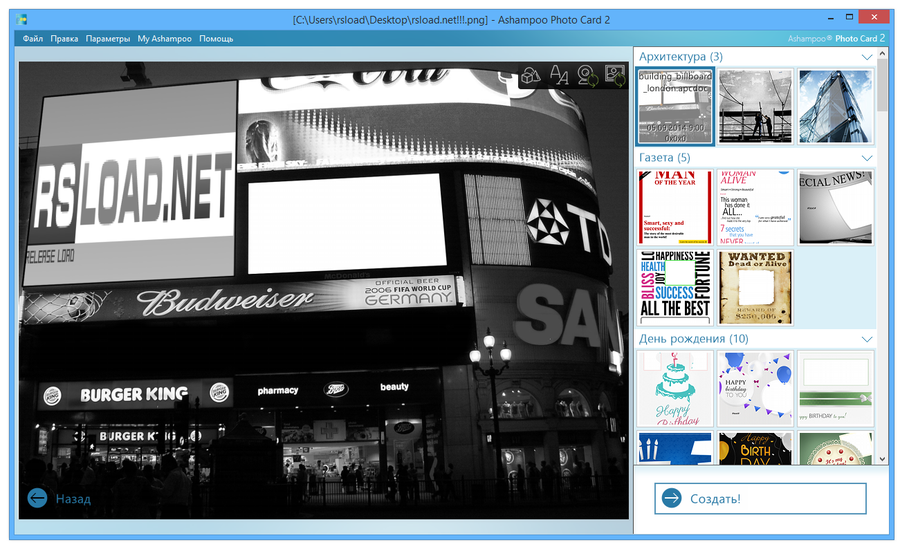Pick the blue candles birthday template
Screen dimensions: 900x547
point(675,448)
